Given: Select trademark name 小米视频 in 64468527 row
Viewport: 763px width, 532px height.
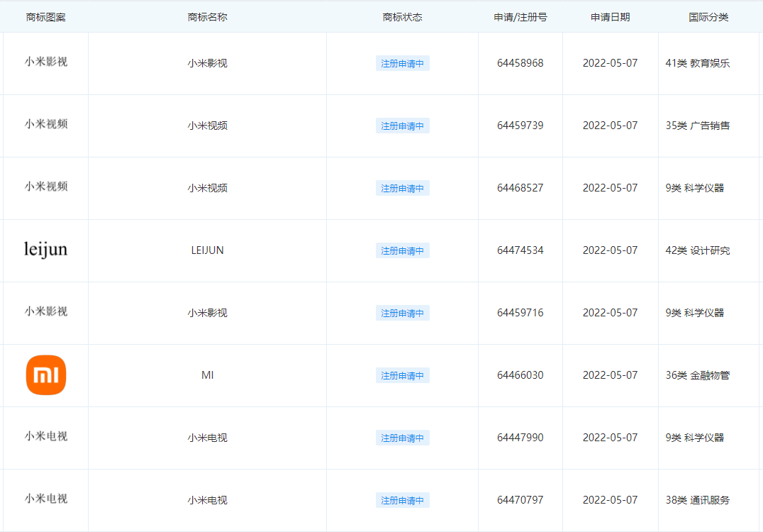Looking at the screenshot, I should (207, 188).
